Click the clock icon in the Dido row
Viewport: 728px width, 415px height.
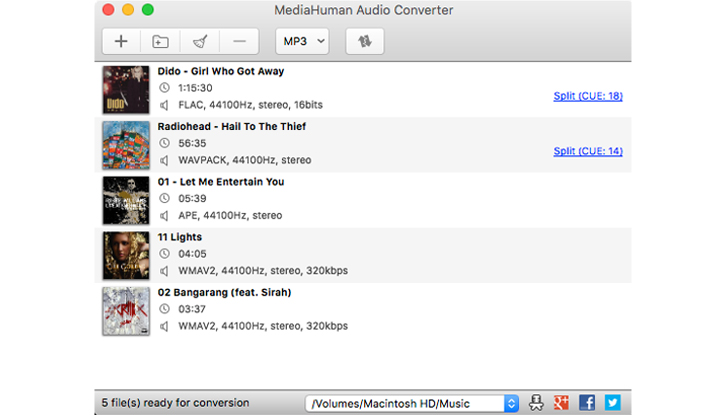(x=164, y=88)
